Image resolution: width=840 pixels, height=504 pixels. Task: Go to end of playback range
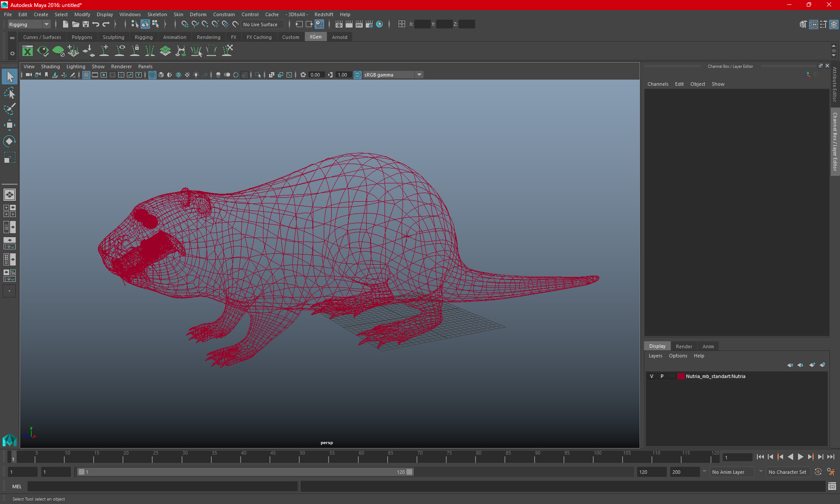(x=830, y=457)
